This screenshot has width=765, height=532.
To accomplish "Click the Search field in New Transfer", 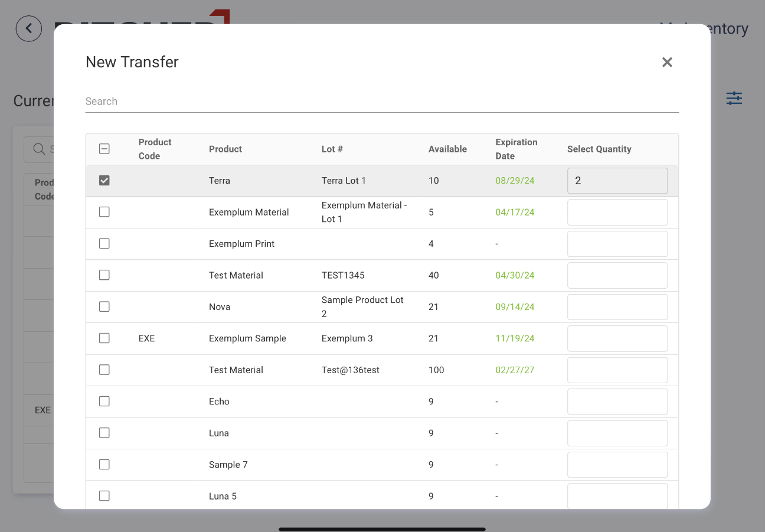I will 381,102.
